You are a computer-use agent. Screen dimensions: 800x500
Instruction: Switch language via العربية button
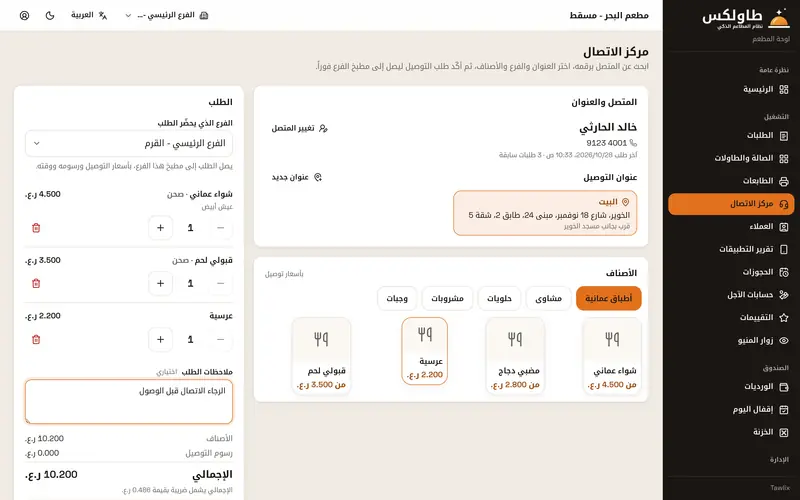click(x=89, y=15)
